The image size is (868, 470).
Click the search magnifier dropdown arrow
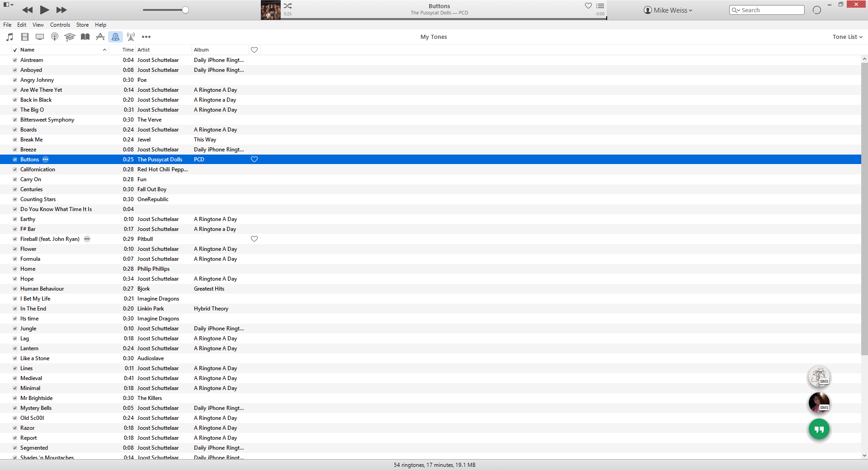pyautogui.click(x=736, y=10)
